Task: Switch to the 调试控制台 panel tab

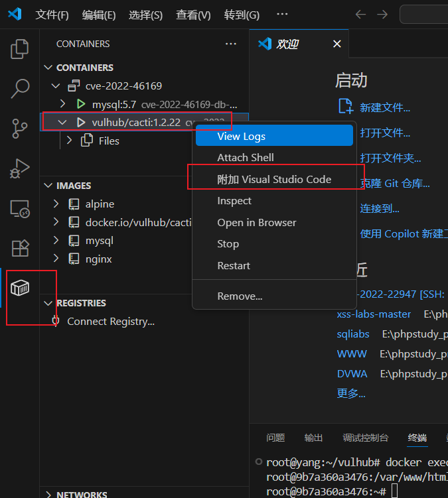Action: (x=365, y=438)
